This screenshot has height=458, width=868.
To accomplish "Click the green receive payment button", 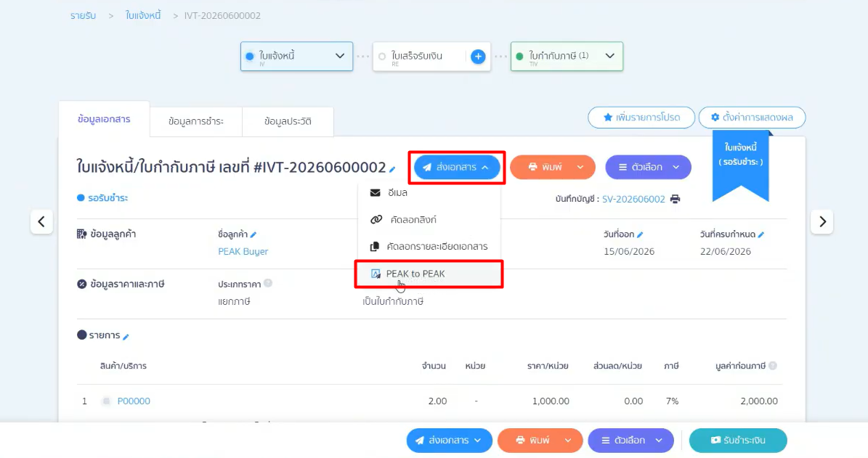I will click(x=738, y=441).
